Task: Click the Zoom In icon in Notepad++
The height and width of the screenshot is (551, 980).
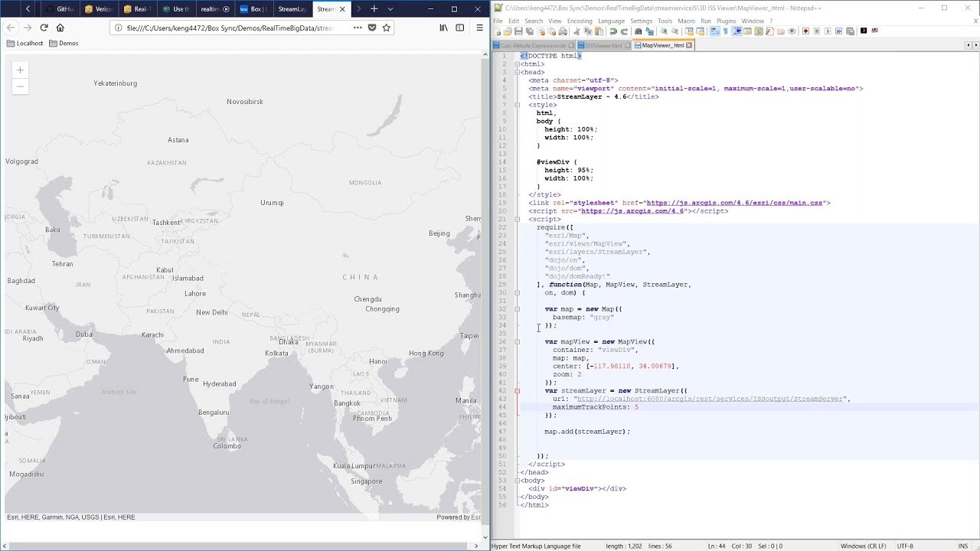Action: tap(664, 31)
